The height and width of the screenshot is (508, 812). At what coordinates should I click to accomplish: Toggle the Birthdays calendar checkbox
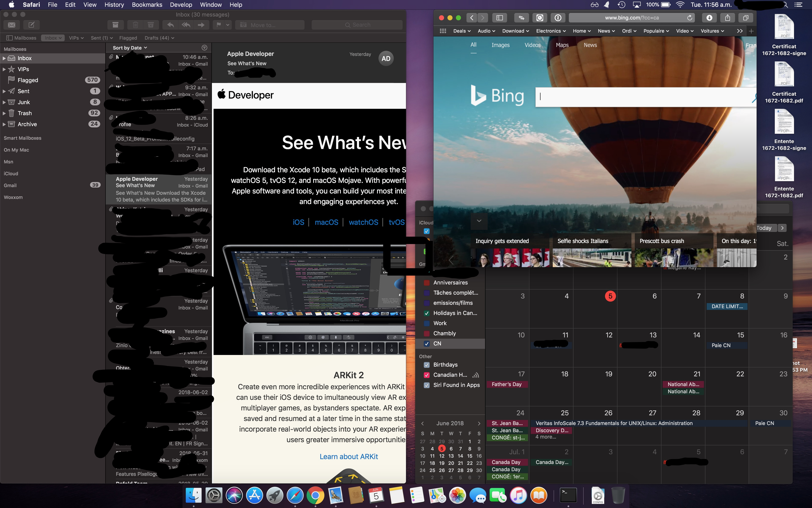[x=427, y=365]
